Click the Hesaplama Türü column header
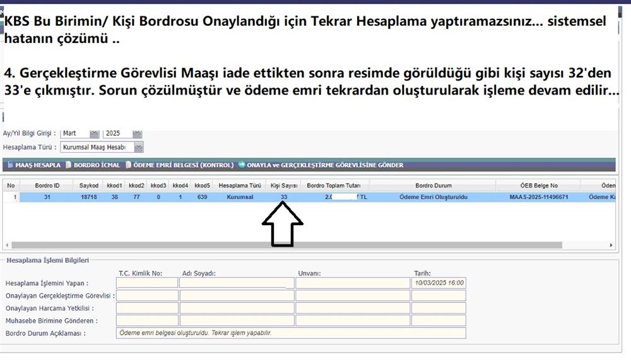 pyautogui.click(x=240, y=185)
